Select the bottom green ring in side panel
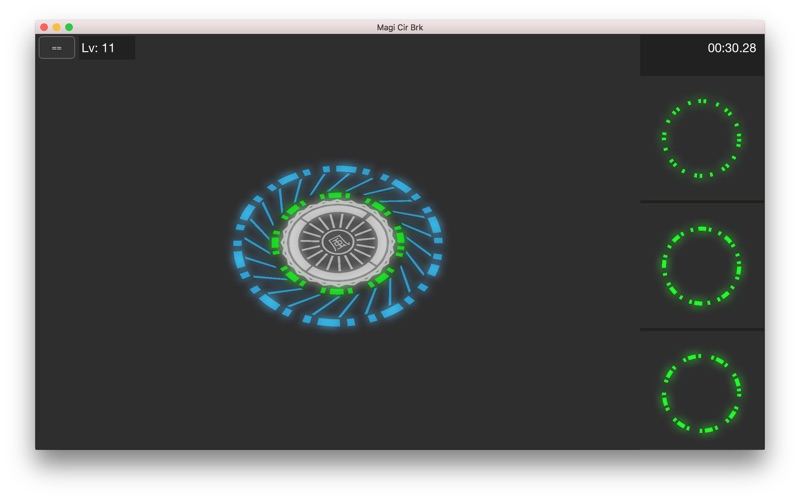 pos(702,393)
